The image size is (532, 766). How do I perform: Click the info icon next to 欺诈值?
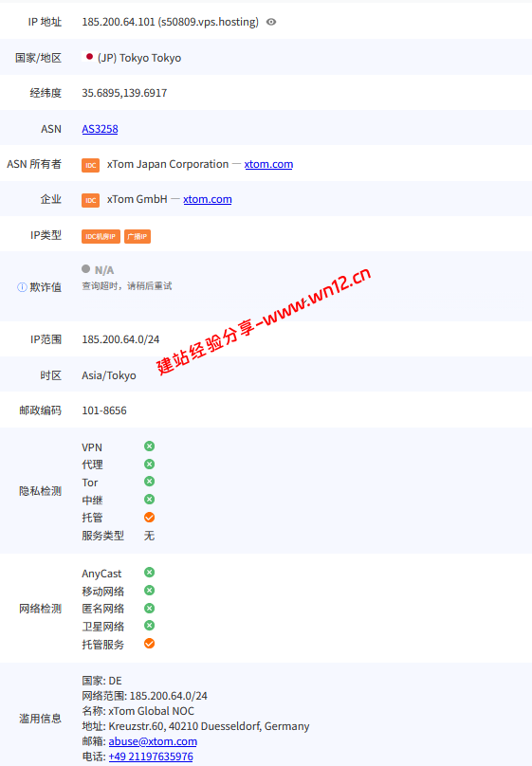click(22, 287)
